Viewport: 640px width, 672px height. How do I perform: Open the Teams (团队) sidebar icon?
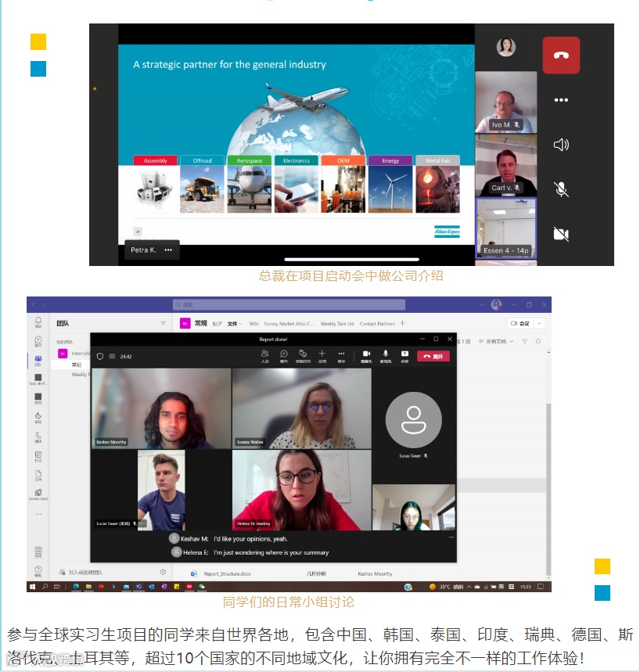(38, 361)
